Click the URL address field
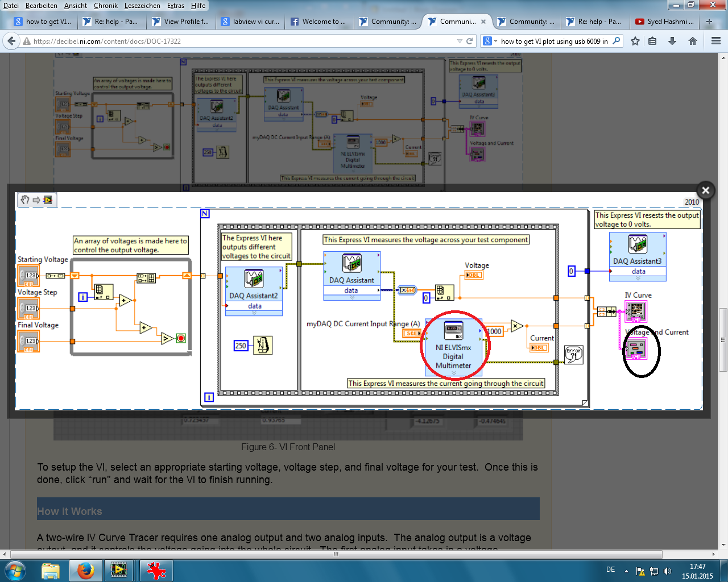This screenshot has width=728, height=582. click(243, 41)
